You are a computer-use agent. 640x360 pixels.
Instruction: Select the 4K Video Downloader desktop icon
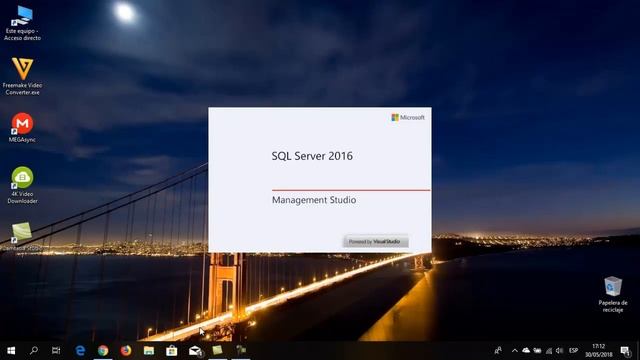(x=22, y=185)
